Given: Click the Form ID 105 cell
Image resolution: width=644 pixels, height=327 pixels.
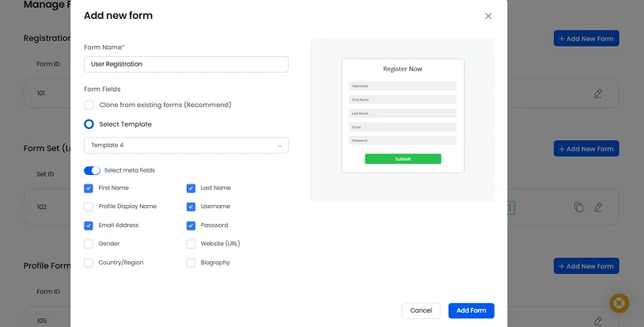Looking at the screenshot, I should pos(41,321).
